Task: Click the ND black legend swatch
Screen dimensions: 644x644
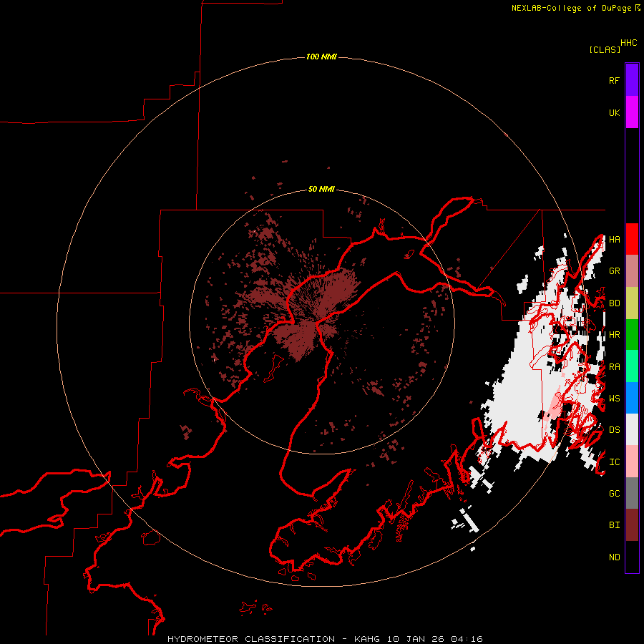Action: 632,557
